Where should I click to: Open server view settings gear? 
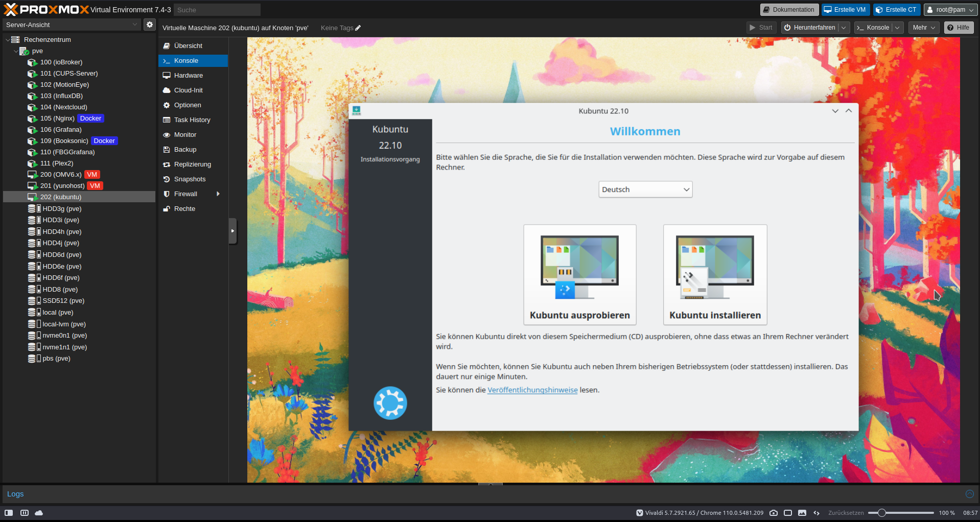(149, 25)
